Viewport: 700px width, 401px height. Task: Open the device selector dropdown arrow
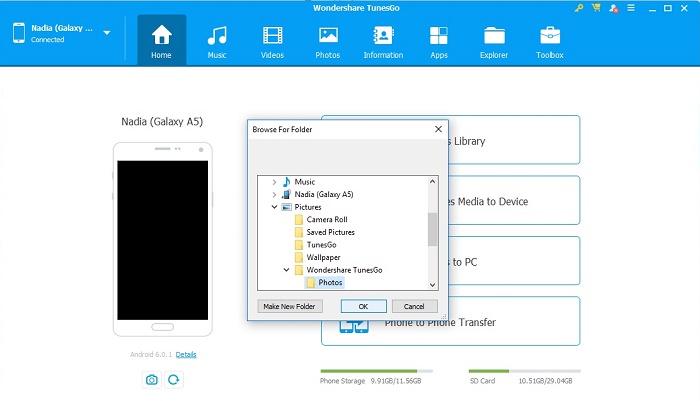click(x=107, y=32)
